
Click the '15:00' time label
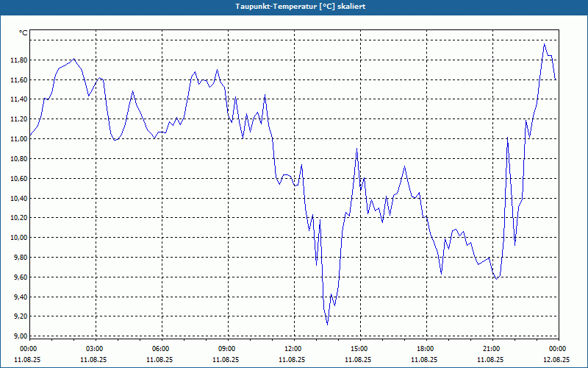click(359, 349)
